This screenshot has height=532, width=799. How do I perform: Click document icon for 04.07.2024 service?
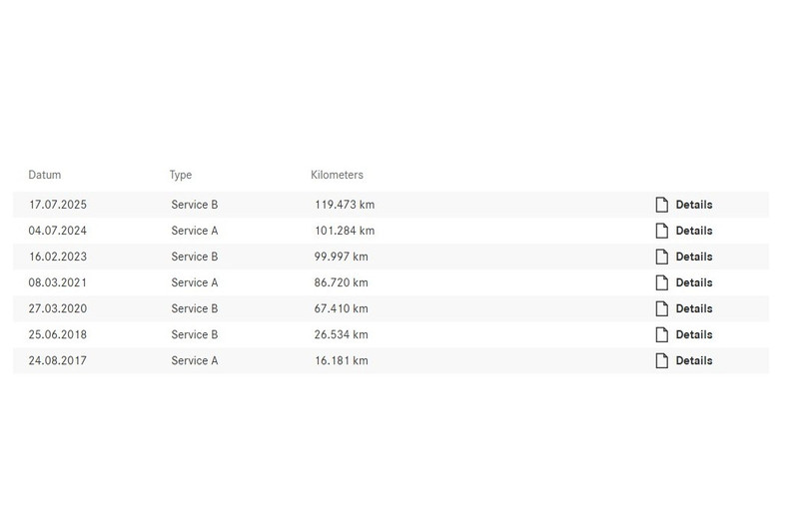coord(661,231)
